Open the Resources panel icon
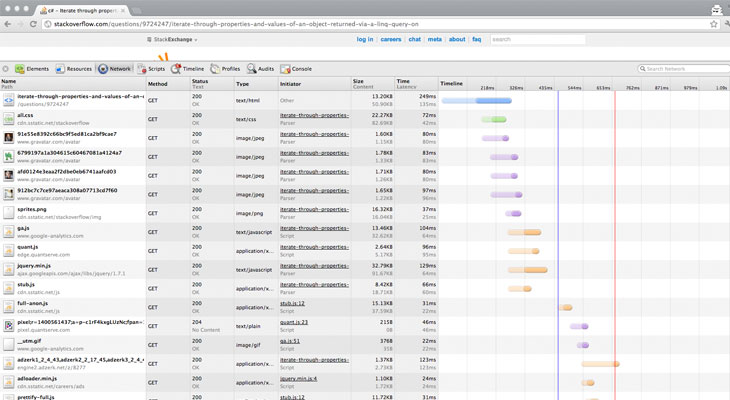Screen dimensions: 730x400 60,69
